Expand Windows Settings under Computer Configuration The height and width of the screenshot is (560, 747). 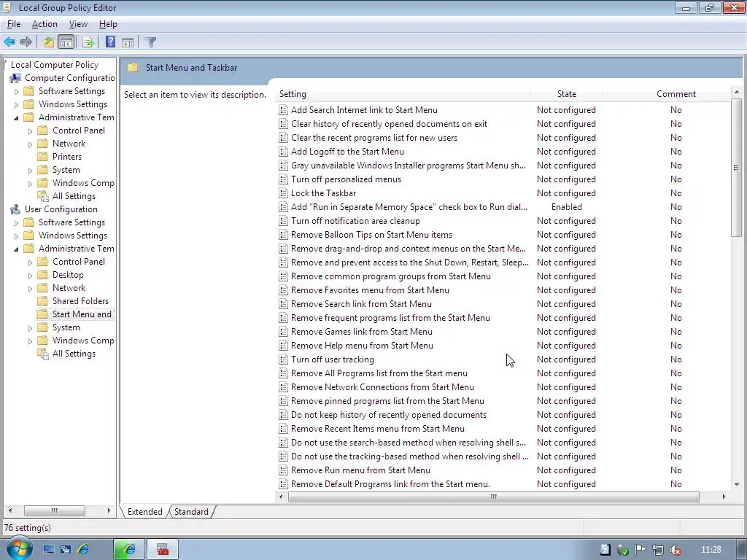[16, 104]
